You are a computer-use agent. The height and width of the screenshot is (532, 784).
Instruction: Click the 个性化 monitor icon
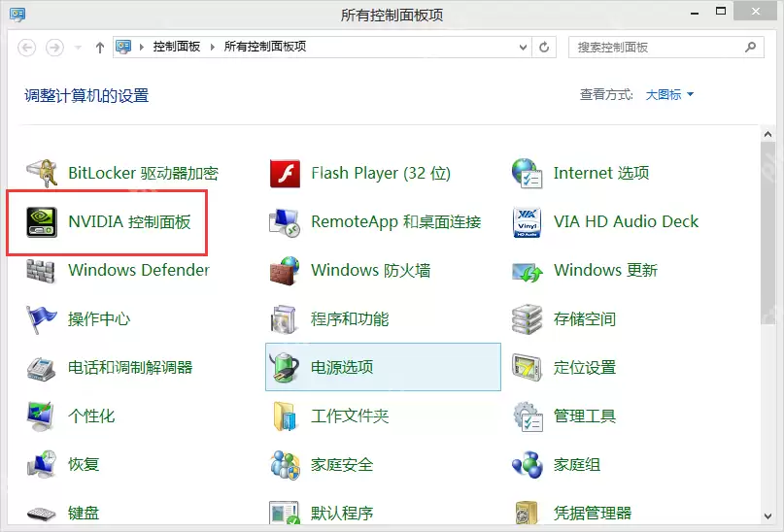41,416
